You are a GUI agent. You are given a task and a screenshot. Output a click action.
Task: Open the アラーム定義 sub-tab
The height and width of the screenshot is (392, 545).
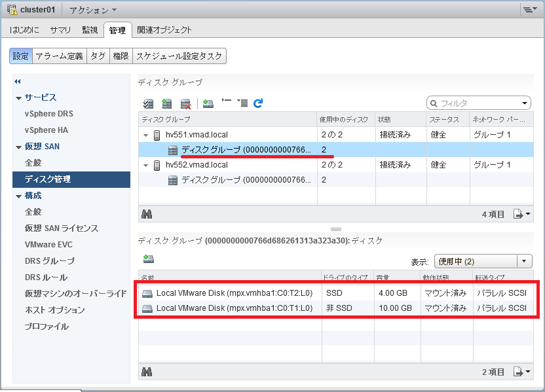tap(60, 56)
